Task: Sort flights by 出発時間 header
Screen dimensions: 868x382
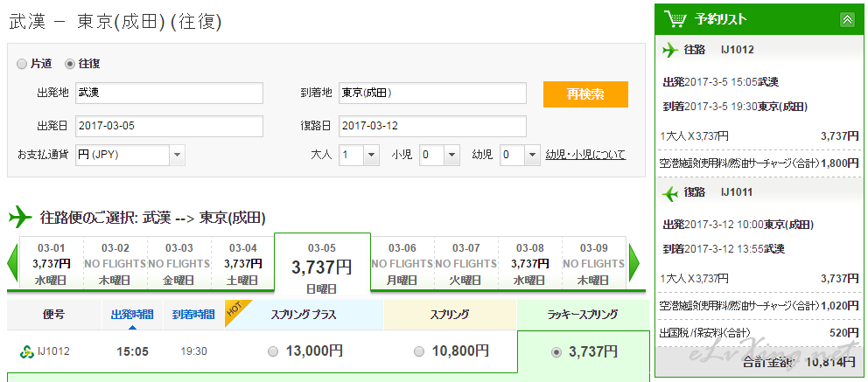Action: 132,315
